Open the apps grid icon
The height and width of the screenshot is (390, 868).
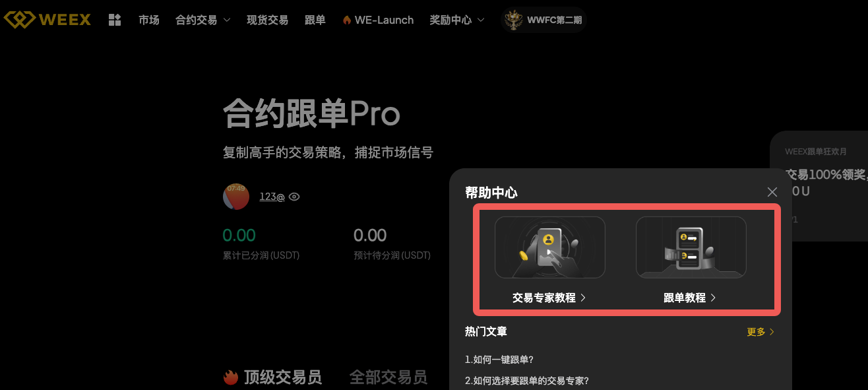pos(115,20)
